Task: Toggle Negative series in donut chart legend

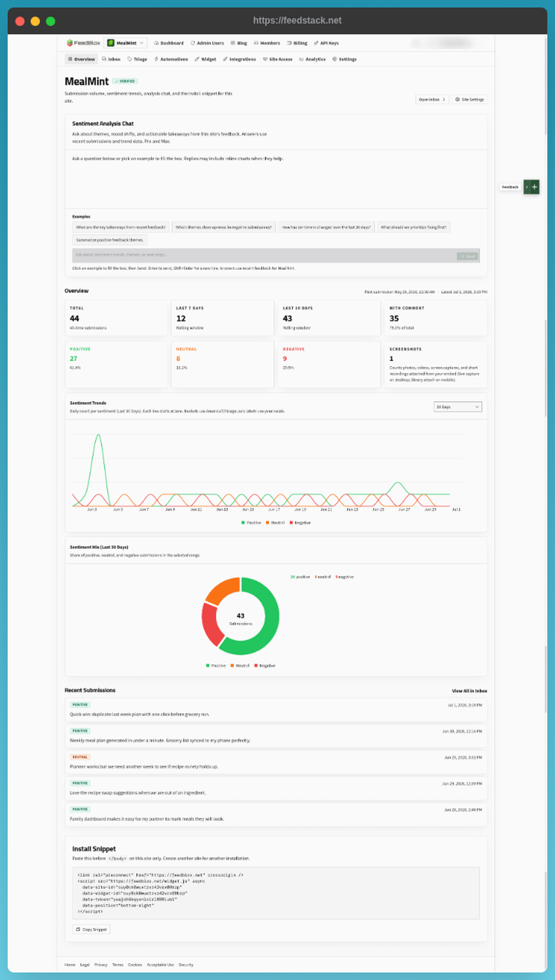Action: point(265,665)
